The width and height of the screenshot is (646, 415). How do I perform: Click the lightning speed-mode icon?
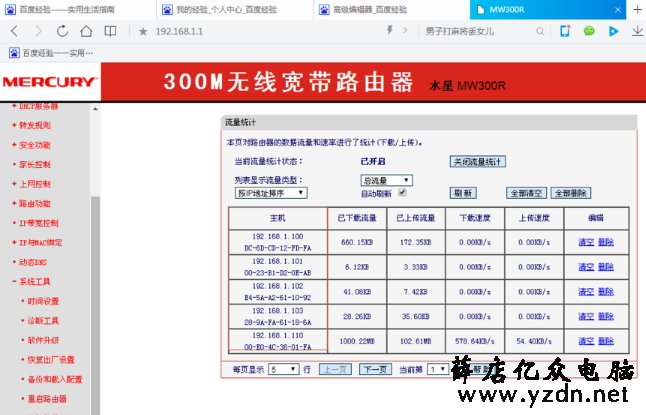point(389,30)
